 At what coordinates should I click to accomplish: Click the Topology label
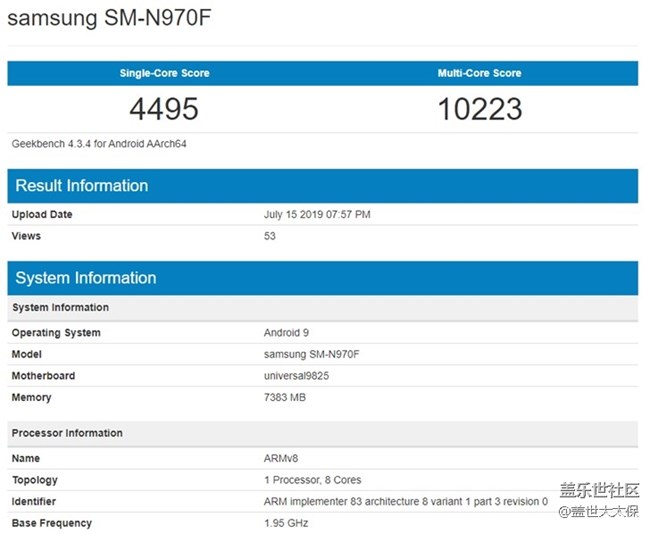(35, 480)
